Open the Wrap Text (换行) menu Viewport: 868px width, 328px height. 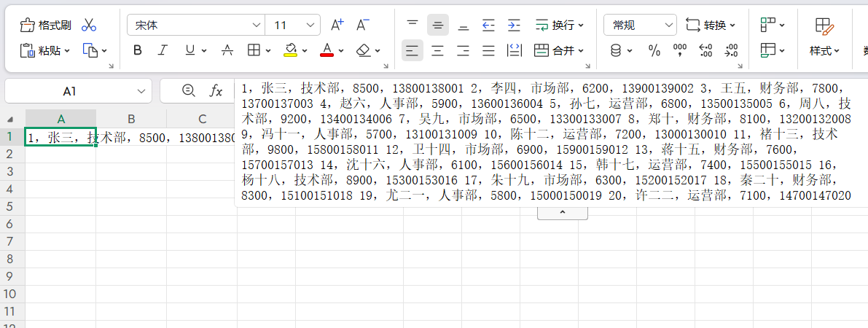560,26
